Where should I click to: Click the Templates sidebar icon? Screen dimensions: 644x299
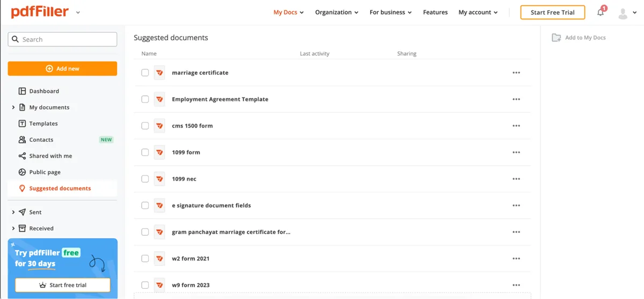[x=22, y=123]
